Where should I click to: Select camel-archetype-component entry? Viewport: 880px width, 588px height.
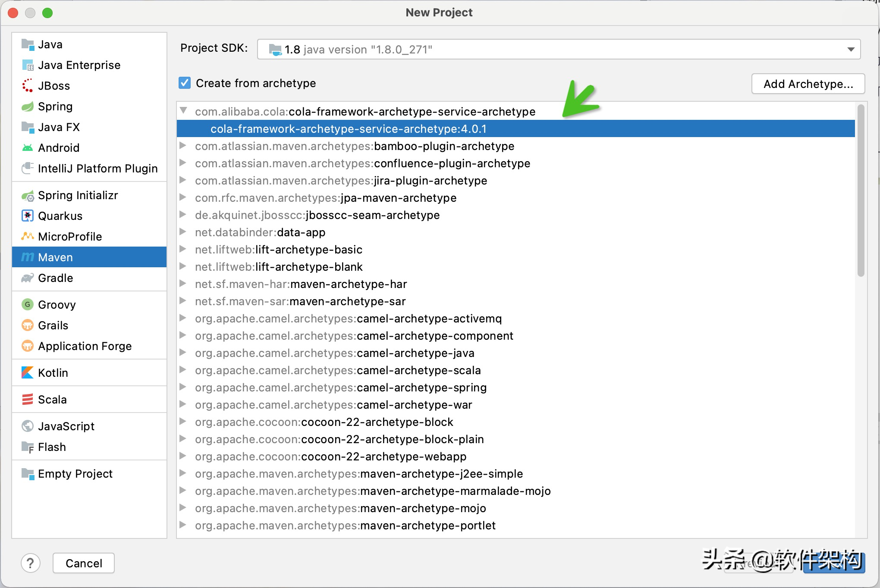(x=515, y=336)
